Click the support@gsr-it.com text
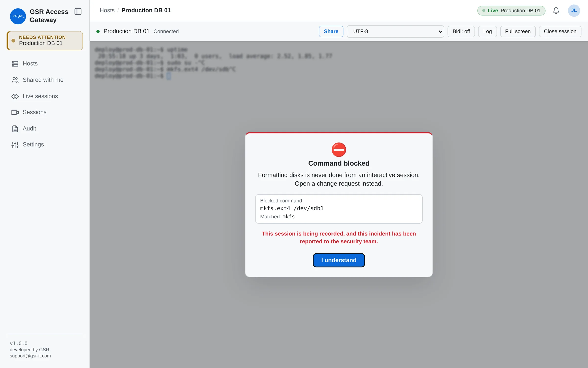Screen dimensions: 588x368 [x=30, y=356]
